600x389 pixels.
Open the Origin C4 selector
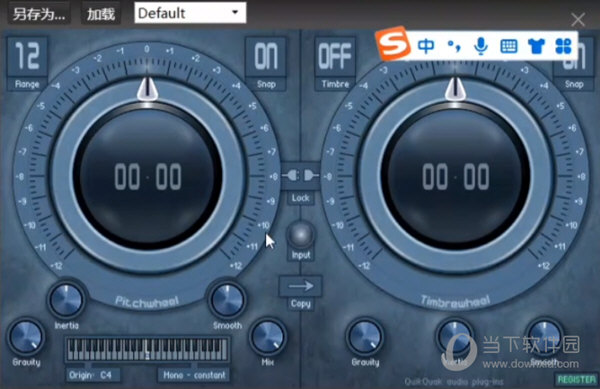(x=93, y=375)
